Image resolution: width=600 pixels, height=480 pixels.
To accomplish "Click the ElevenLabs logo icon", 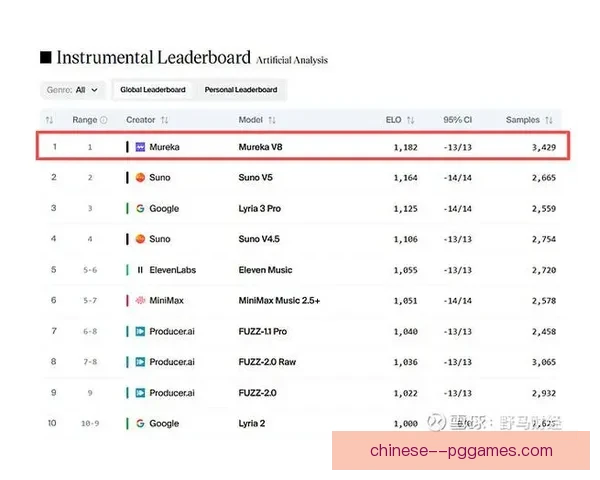I will pyautogui.click(x=140, y=270).
